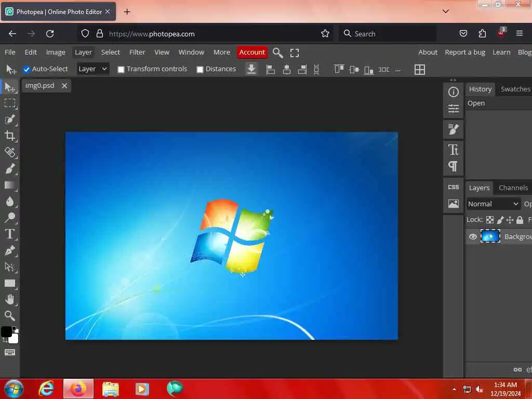
Task: Switch to the Channels tab
Action: click(x=513, y=188)
